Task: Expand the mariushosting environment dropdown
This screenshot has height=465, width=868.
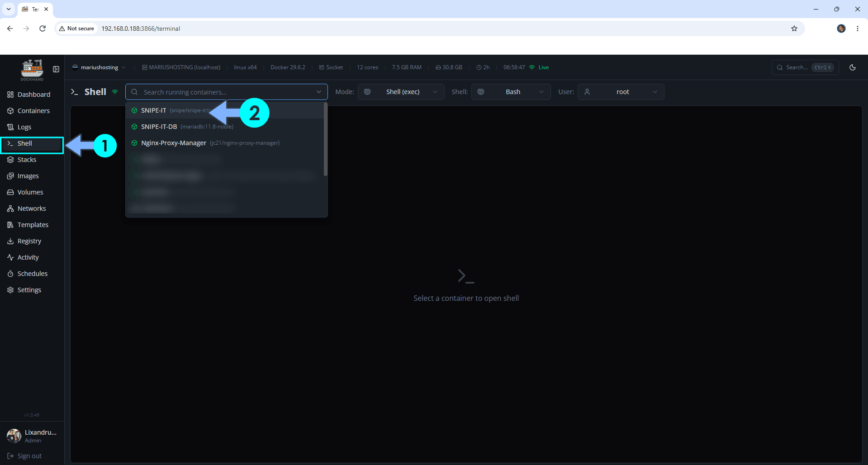Action: (x=99, y=67)
